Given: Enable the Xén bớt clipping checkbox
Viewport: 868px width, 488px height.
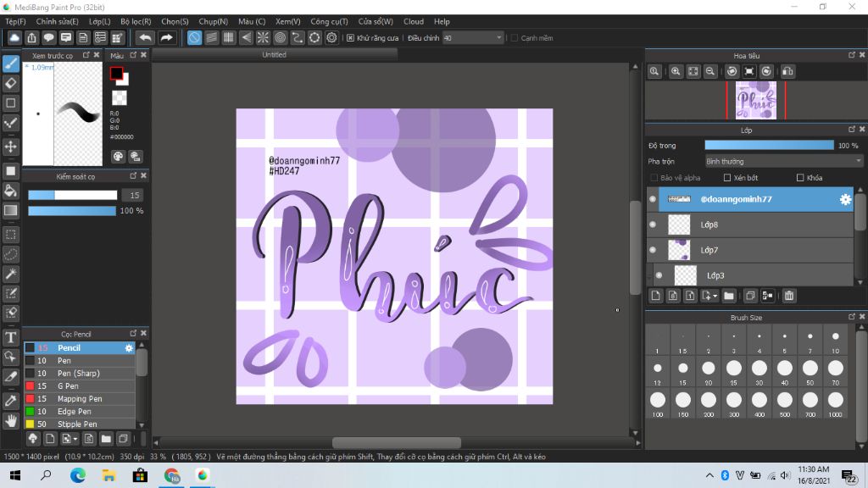Looking at the screenshot, I should [726, 178].
